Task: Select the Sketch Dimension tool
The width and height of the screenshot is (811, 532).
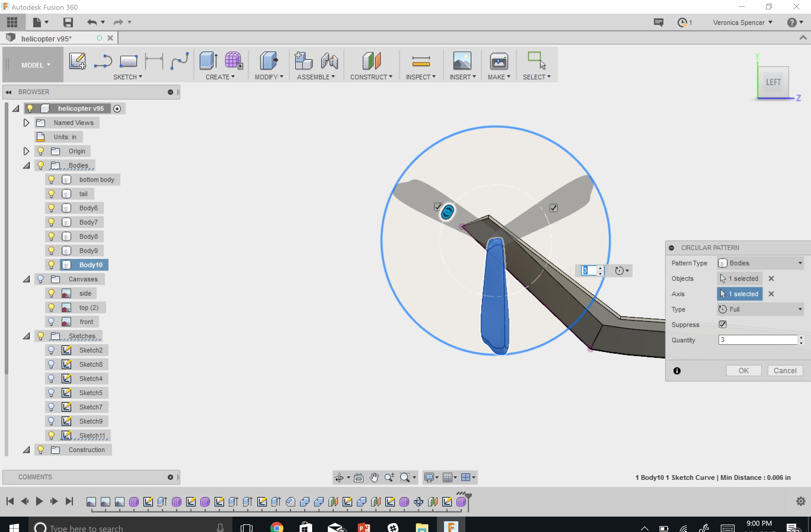Action: coord(154,61)
